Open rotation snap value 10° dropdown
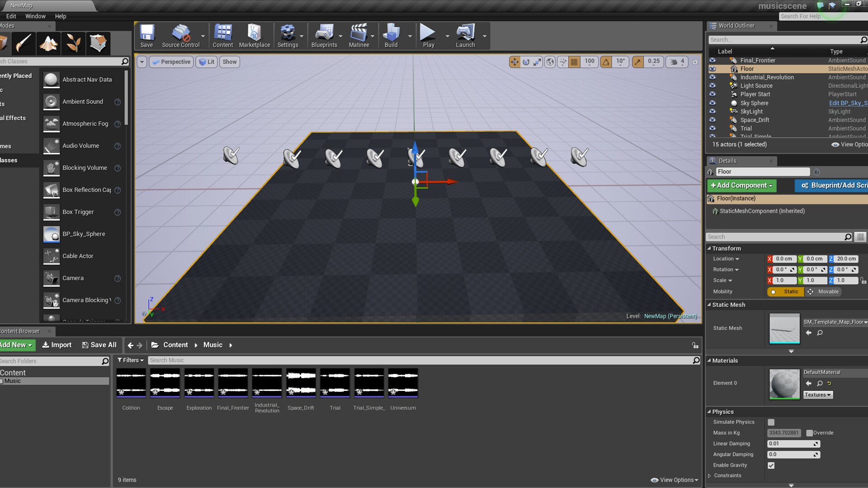 tap(620, 61)
